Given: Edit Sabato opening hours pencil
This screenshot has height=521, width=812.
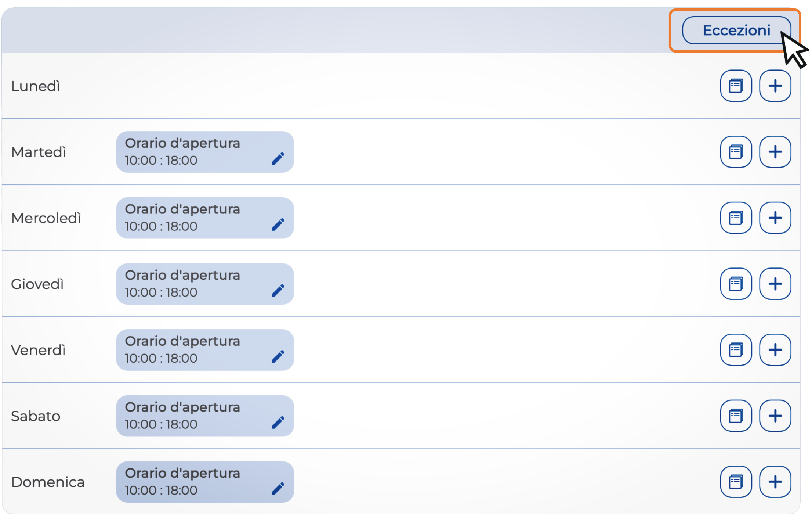Looking at the screenshot, I should coord(278,422).
